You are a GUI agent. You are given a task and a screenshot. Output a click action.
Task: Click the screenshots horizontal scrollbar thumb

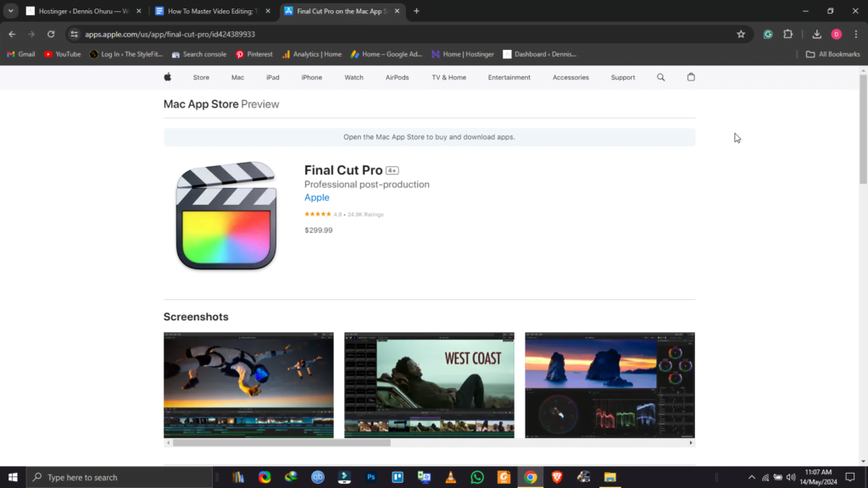point(281,442)
